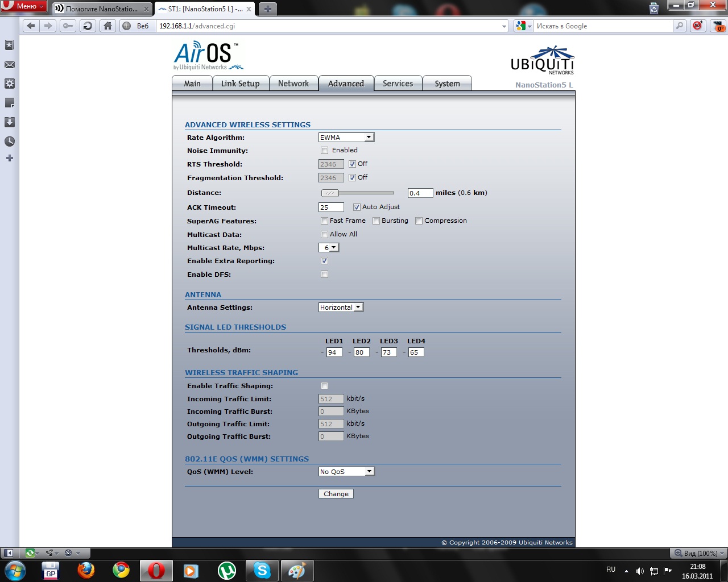
Task: Switch to the Network tab
Action: [x=293, y=84]
